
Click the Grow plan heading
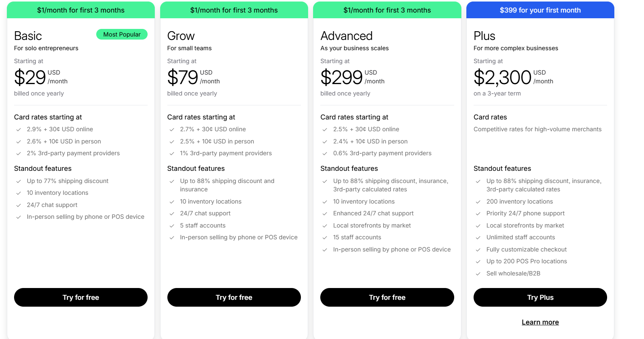(x=181, y=36)
